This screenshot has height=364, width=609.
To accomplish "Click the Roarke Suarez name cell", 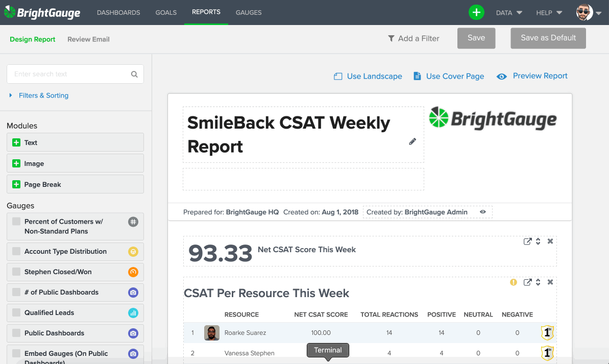I will [x=245, y=332].
